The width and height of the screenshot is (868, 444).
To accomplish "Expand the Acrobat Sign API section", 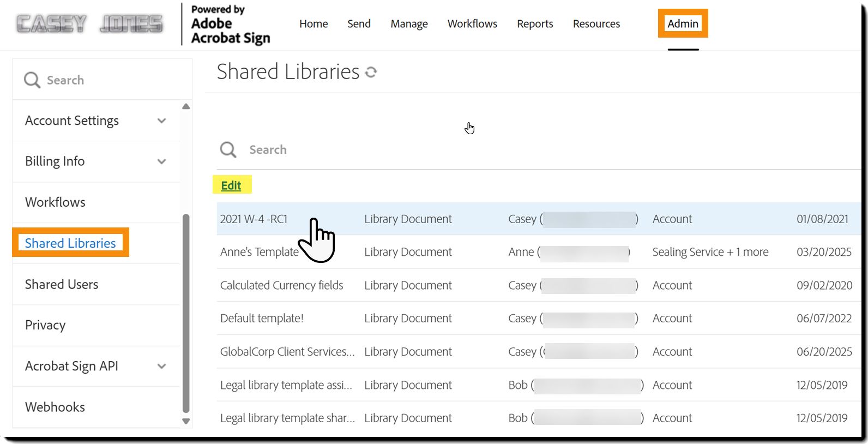I will point(161,366).
